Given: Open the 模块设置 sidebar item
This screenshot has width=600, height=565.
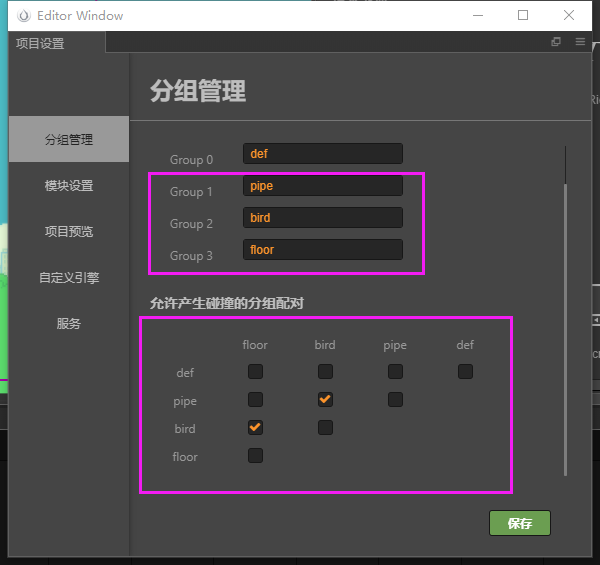Looking at the screenshot, I should tap(69, 186).
